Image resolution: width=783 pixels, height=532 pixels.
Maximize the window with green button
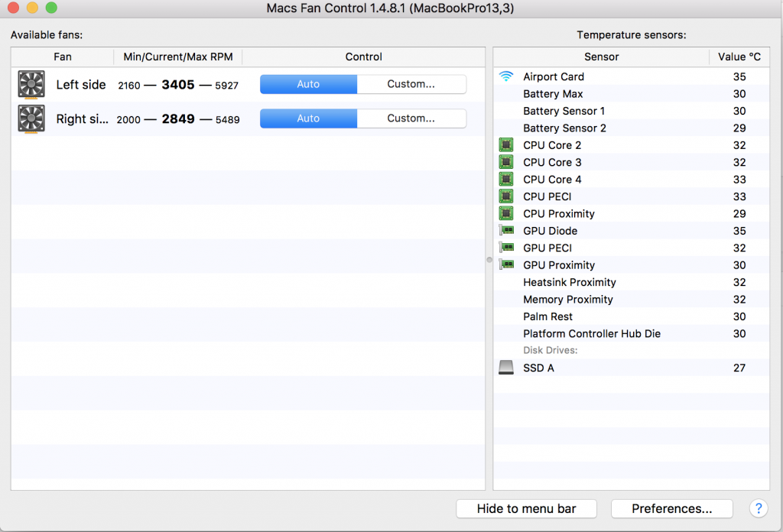[x=51, y=8]
